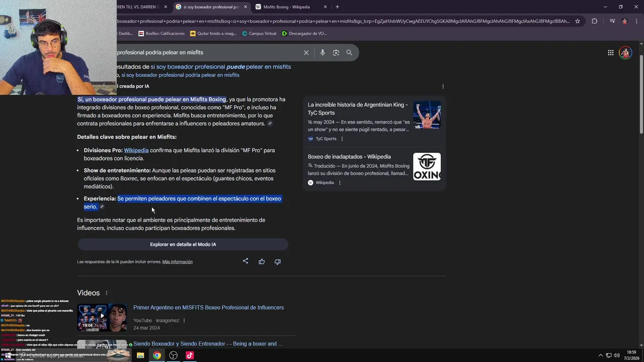644x362 pixels.
Task: Open source link icon after 'boxeo serio.'
Action: point(102,207)
